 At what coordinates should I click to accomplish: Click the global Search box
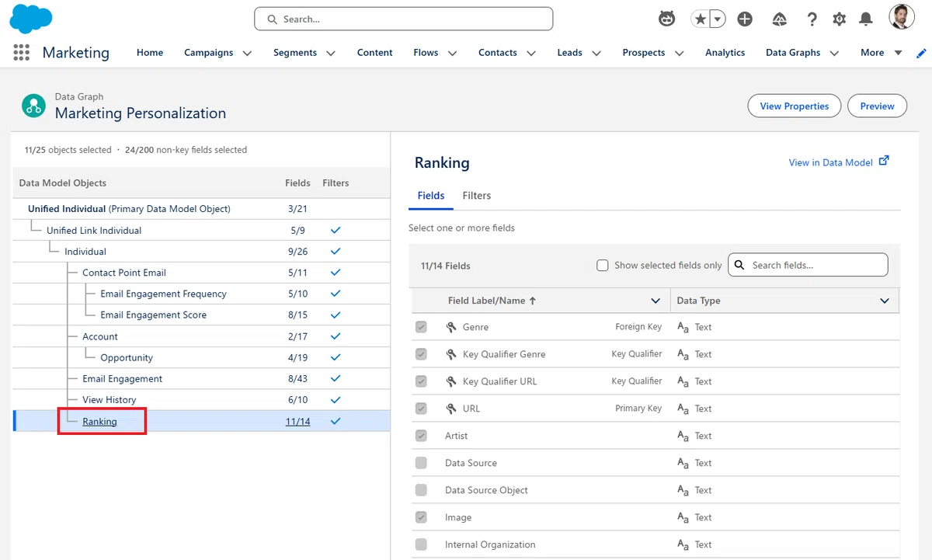[x=404, y=19]
